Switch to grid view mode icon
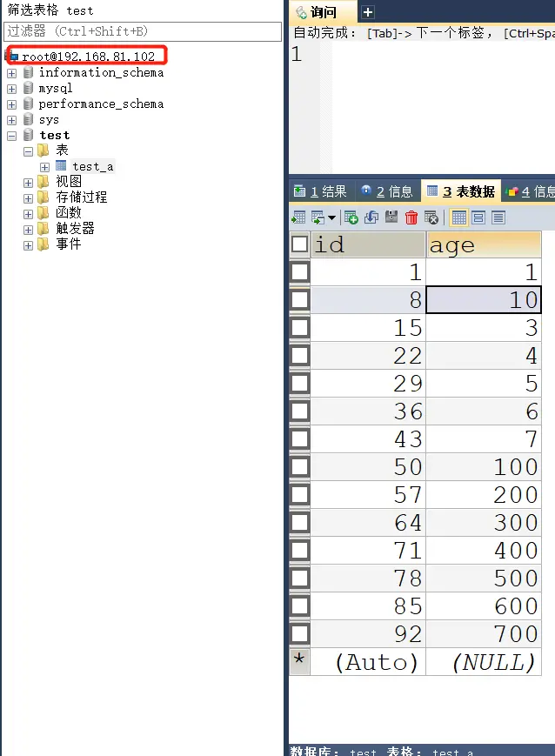This screenshot has height=756, width=555. pos(459,217)
